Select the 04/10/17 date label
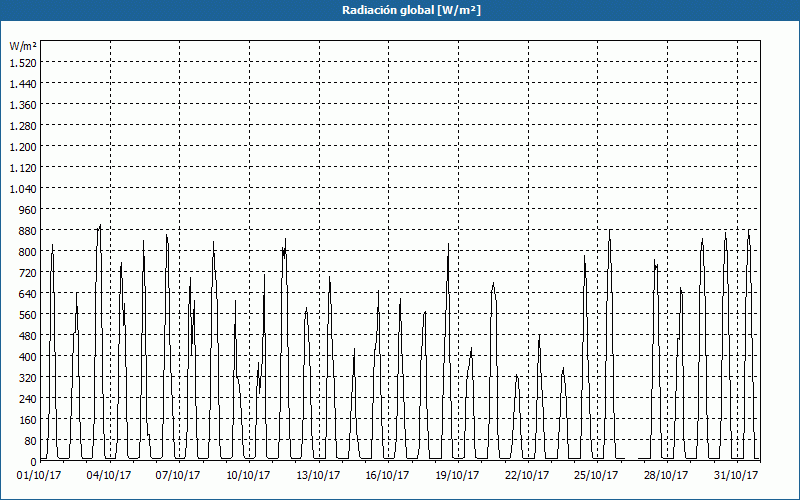This screenshot has height=500, width=800. point(109,476)
